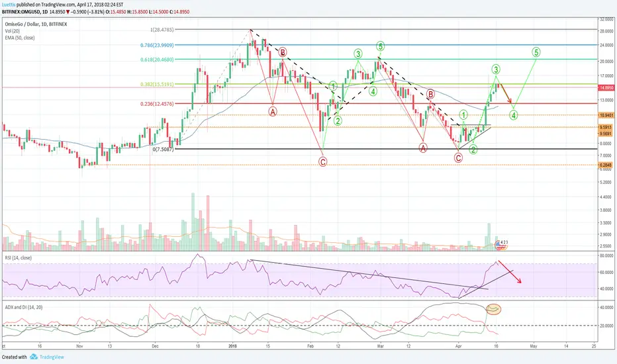Click the May date axis label
617x364 pixels.
pos(534,346)
